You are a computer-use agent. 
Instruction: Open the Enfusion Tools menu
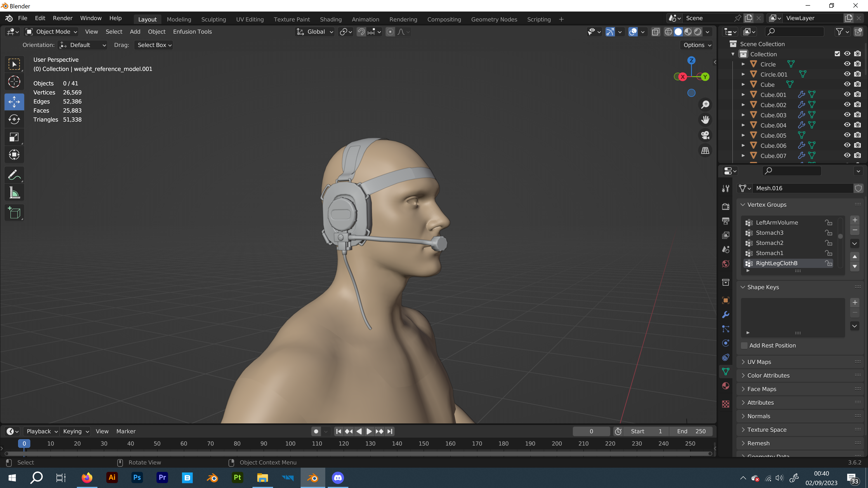[x=192, y=32]
